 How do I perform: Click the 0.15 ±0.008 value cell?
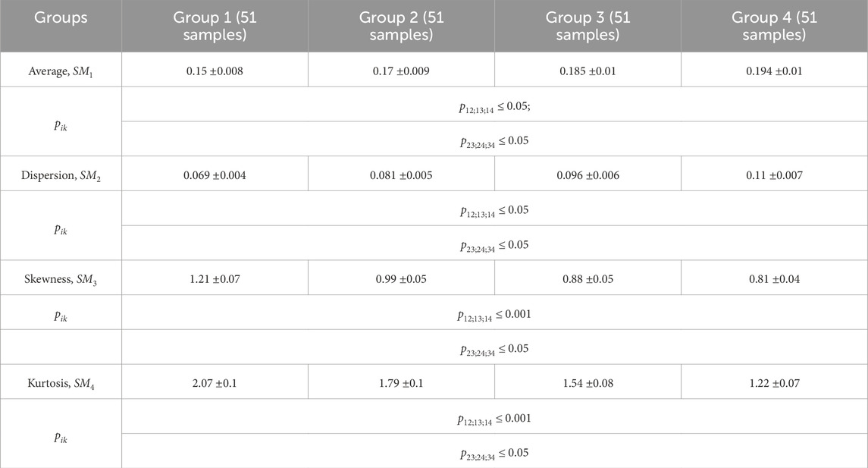click(x=215, y=72)
